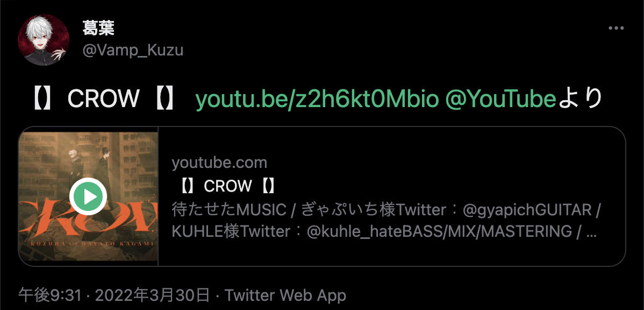The width and height of the screenshot is (644, 310).
Task: Click the green play button on the video thumbnail
Action: (x=88, y=196)
